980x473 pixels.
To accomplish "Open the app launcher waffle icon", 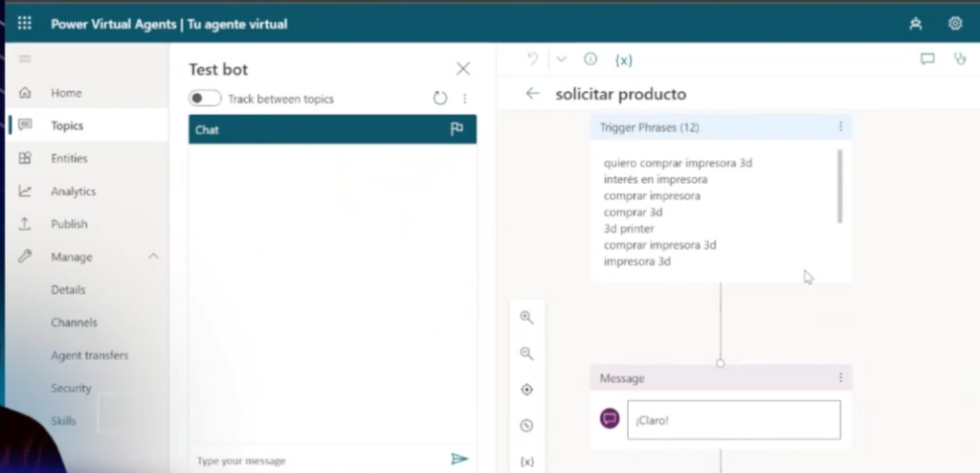I will coord(24,24).
